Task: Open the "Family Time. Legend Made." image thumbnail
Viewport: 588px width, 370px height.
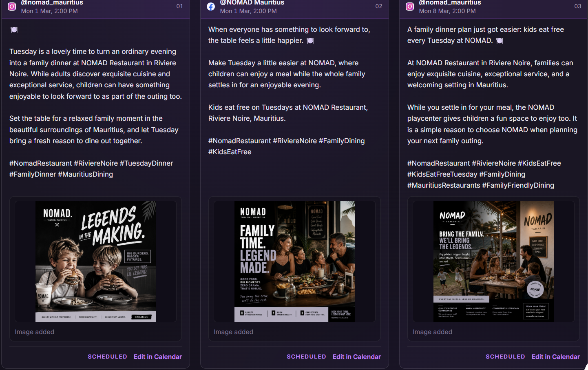Action: coord(294,261)
